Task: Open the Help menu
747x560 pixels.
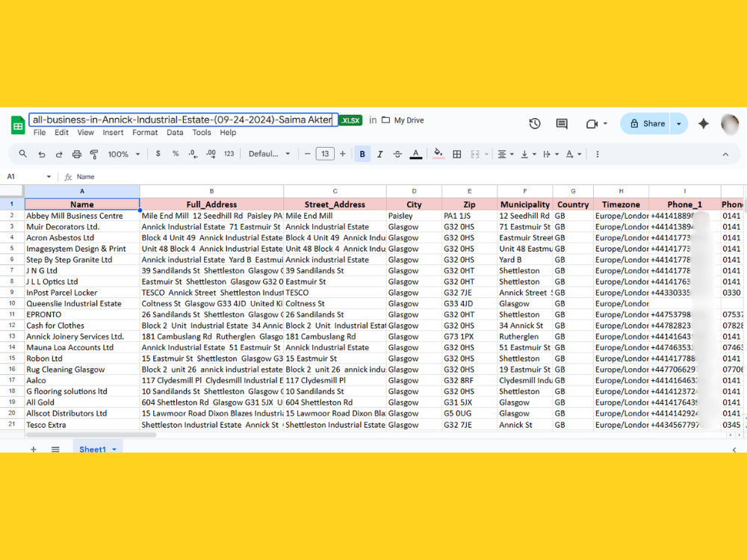Action: click(228, 132)
